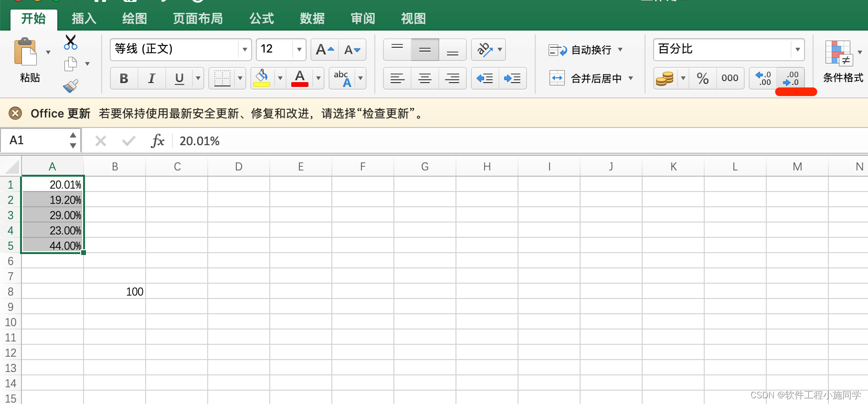Switch to the 审阅 tab
This screenshot has width=868, height=404.
coord(363,19)
